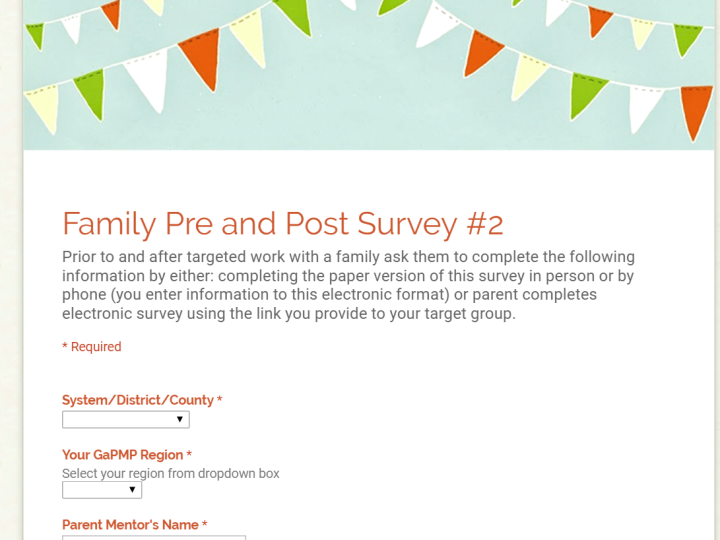Image resolution: width=720 pixels, height=540 pixels.
Task: Click the asterisk after Your GaPMP Region
Action: [189, 454]
